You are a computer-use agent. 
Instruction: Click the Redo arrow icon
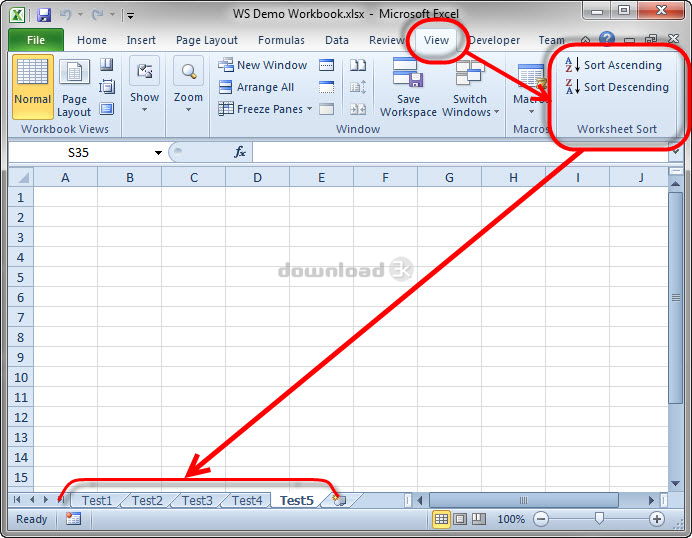click(x=98, y=15)
